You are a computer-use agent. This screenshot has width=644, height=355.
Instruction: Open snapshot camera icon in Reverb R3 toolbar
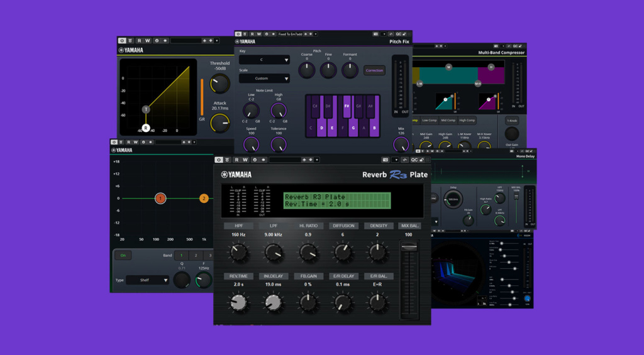[386, 160]
